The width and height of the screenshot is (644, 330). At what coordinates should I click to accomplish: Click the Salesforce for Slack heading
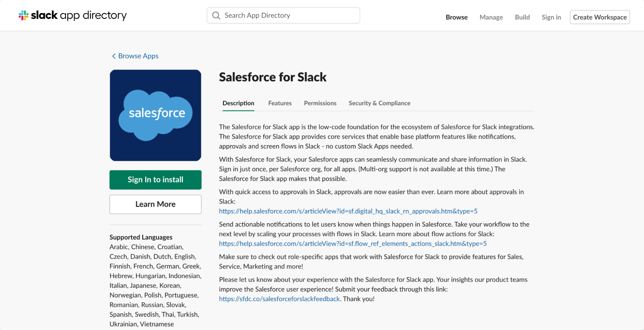pyautogui.click(x=273, y=77)
